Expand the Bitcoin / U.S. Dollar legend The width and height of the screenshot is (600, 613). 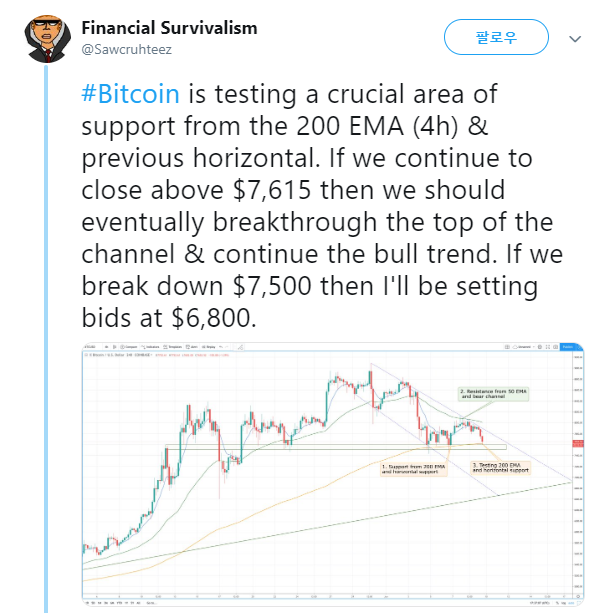coord(120,355)
